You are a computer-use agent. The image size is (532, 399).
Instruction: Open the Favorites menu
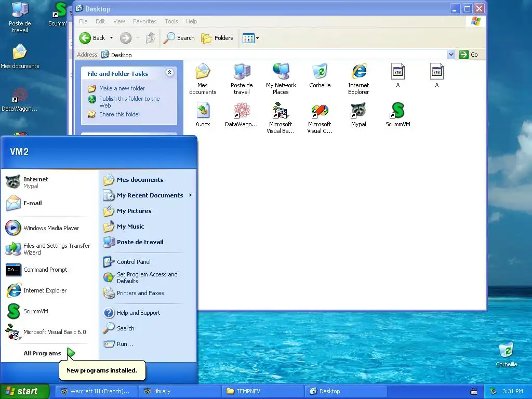coord(145,21)
